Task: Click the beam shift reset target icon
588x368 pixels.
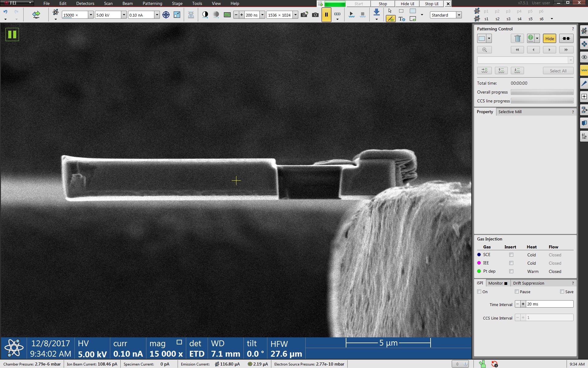Action: [166, 15]
